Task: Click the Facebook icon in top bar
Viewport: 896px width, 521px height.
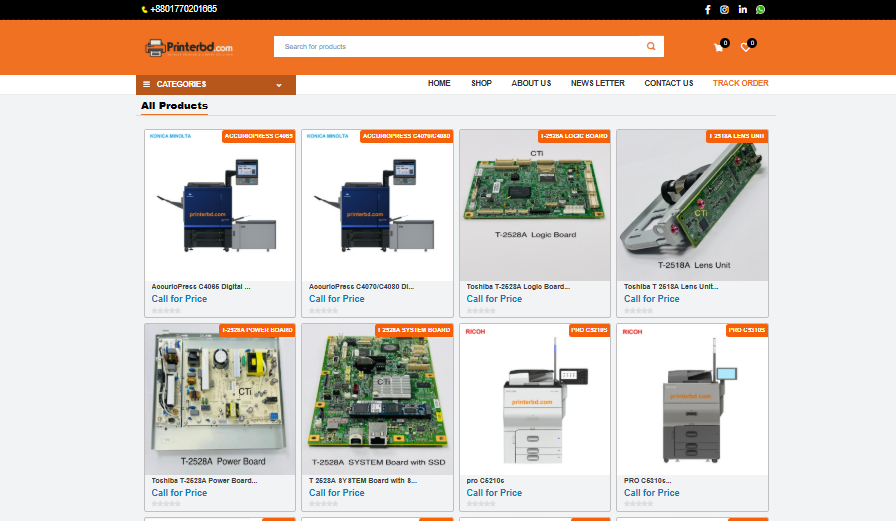Action: (x=708, y=9)
